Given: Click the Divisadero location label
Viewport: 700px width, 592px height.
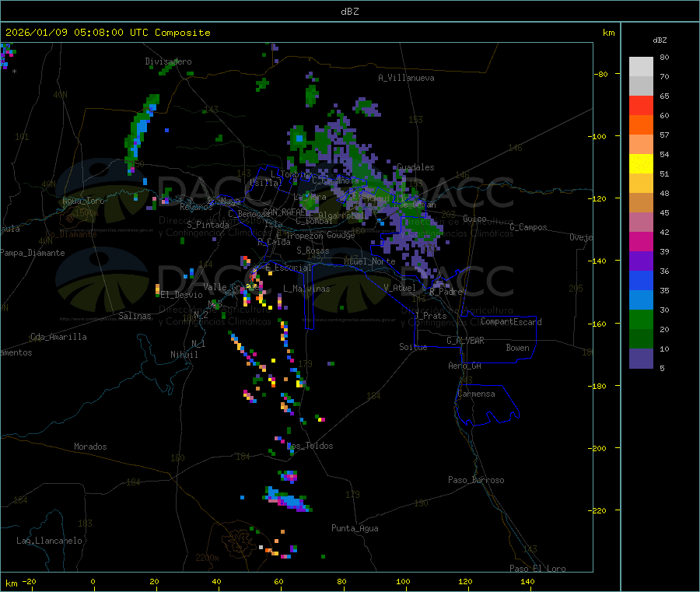Looking at the screenshot, I should pyautogui.click(x=168, y=61).
